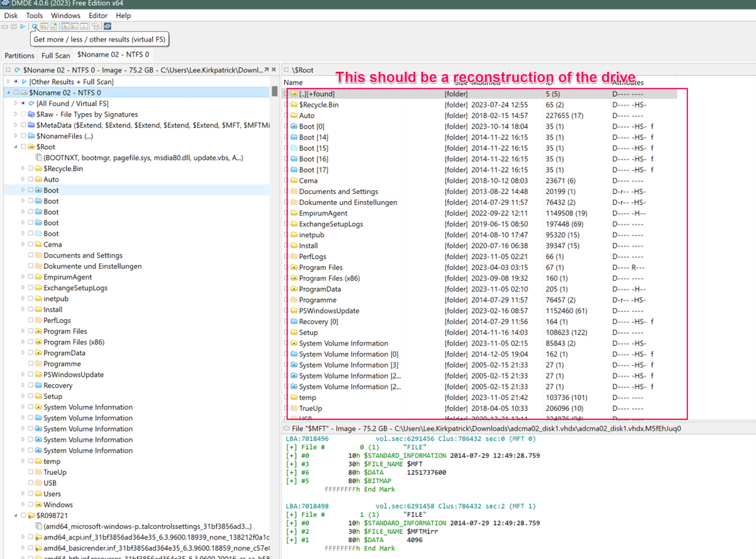Click the DMDE logo icon in toolbar
The width and height of the screenshot is (756, 559).
(x=107, y=26)
